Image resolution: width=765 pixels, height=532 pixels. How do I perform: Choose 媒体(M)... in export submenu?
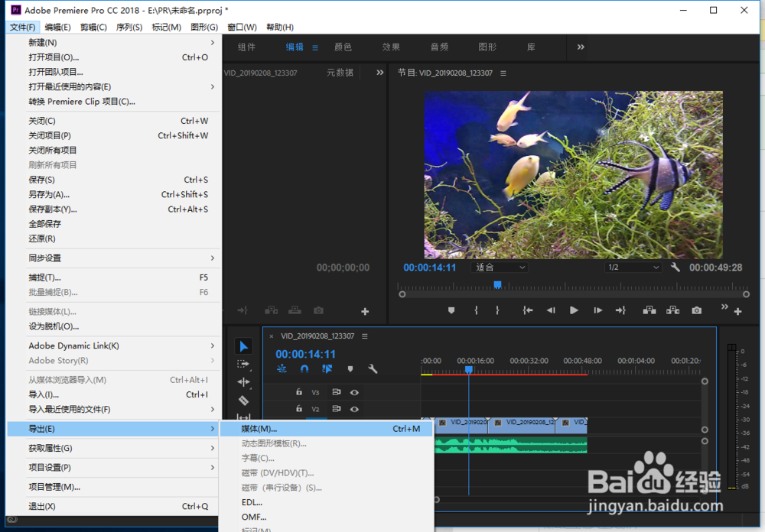pos(327,429)
